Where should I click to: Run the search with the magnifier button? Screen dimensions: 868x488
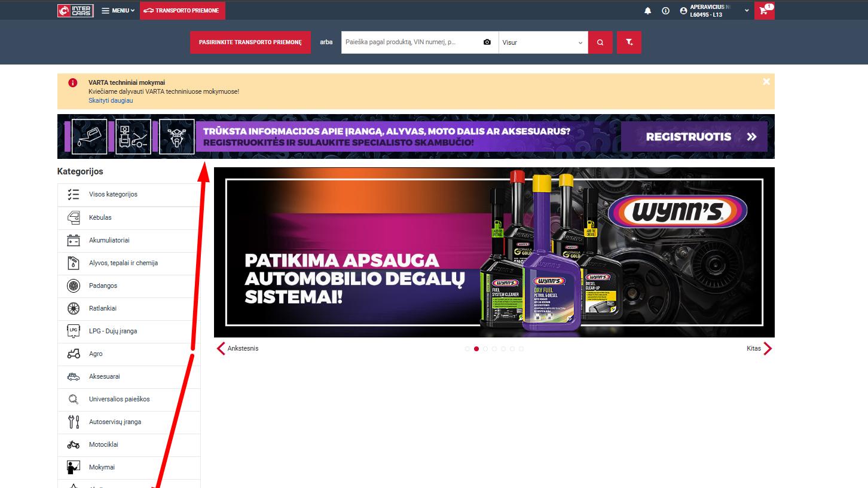tap(600, 42)
